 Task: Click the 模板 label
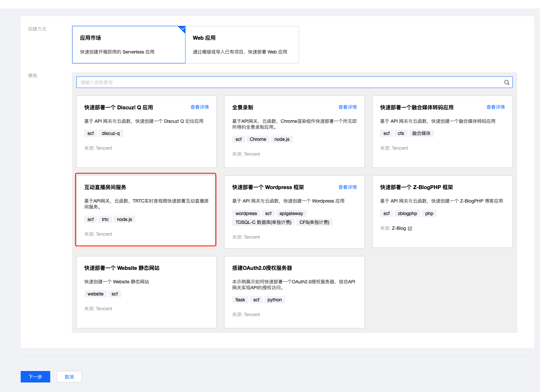pos(32,76)
